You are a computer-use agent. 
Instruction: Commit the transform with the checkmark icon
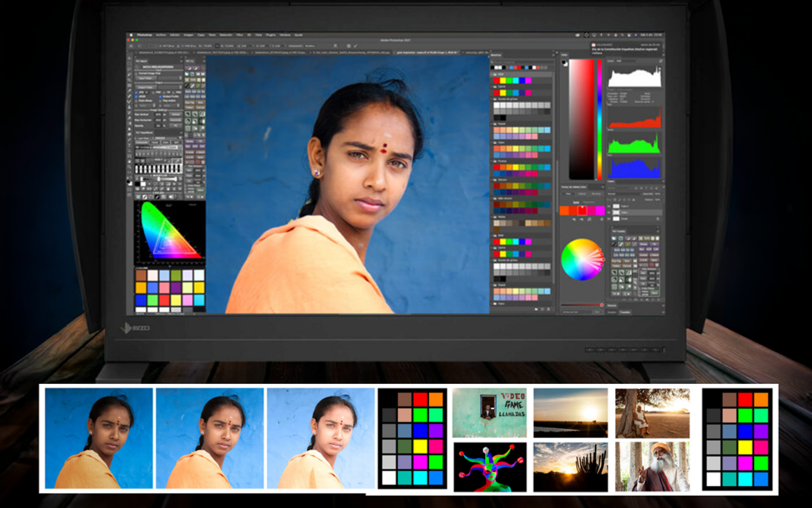pos(356,46)
